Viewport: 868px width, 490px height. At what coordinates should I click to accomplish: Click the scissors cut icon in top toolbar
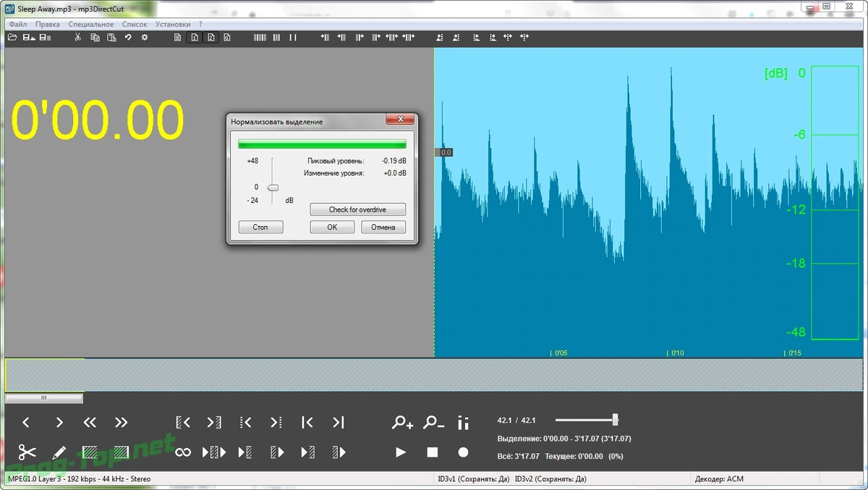[x=77, y=38]
